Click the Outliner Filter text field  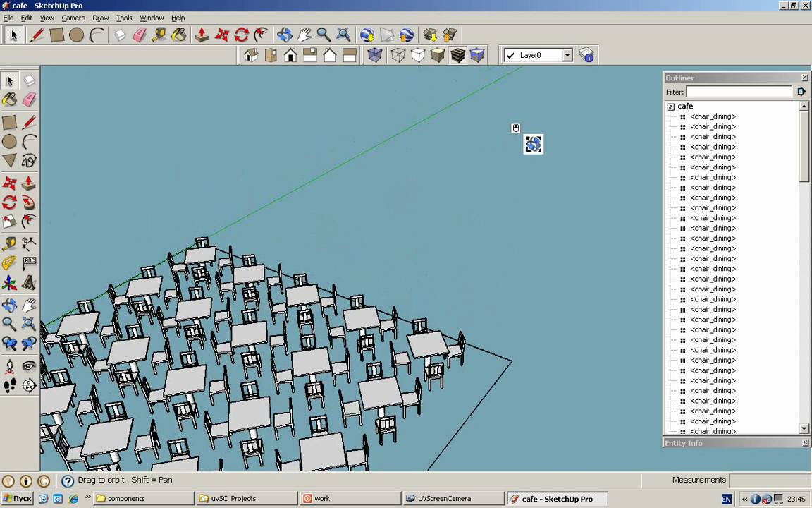point(739,92)
